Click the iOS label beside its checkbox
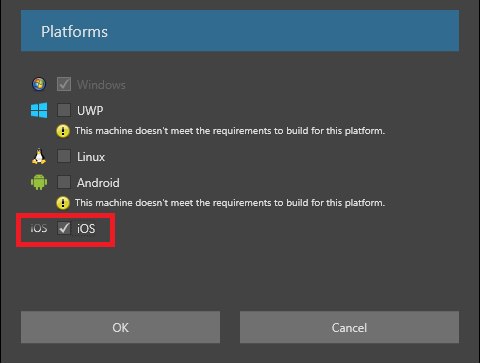Viewport: 480px width, 363px height. (x=86, y=229)
